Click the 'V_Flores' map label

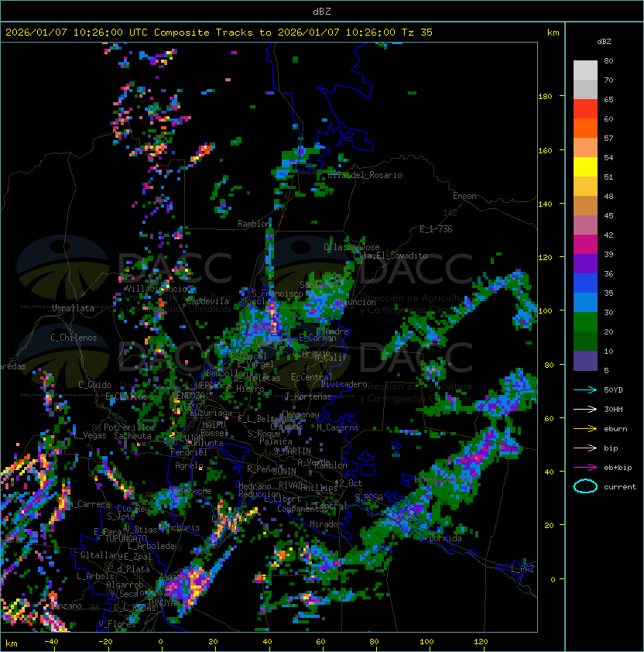[x=117, y=623]
